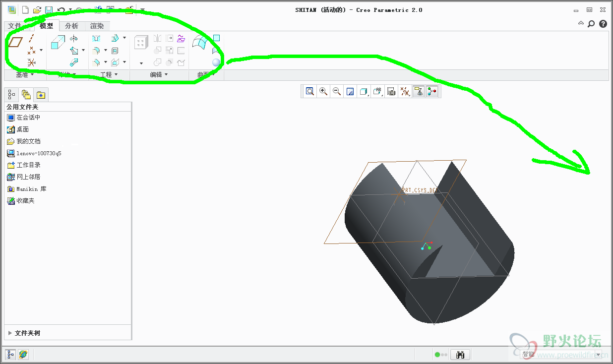
Task: Save the model with the disk icon
Action: [49, 9]
